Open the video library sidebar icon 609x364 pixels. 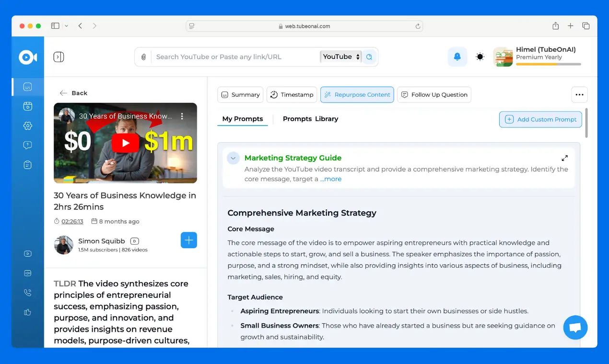tap(28, 106)
